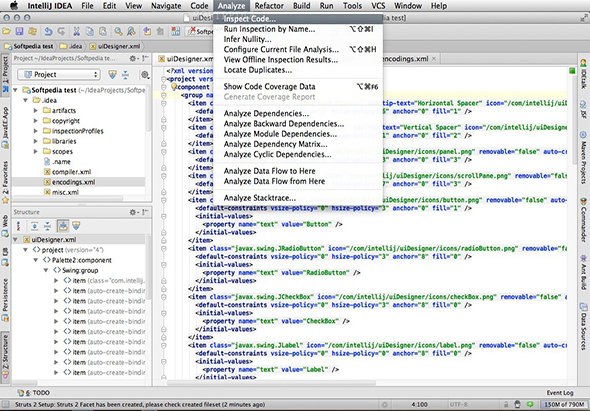Image resolution: width=590 pixels, height=411 pixels.
Task: Hide the Project tool window
Action: click(146, 58)
